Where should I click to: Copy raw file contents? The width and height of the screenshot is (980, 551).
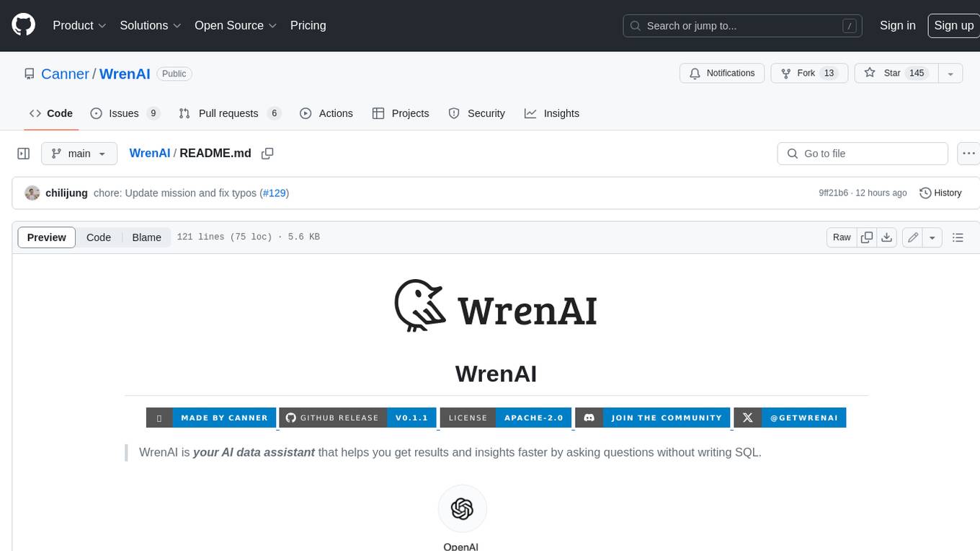[x=867, y=237]
